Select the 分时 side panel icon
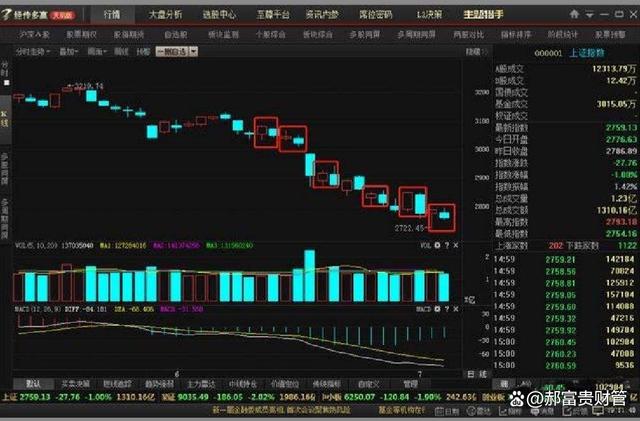The height and width of the screenshot is (421, 640). 5,68
